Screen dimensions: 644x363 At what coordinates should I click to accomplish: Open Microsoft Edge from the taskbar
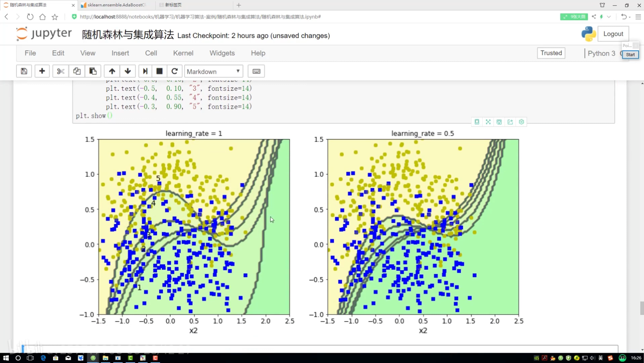[x=43, y=358]
